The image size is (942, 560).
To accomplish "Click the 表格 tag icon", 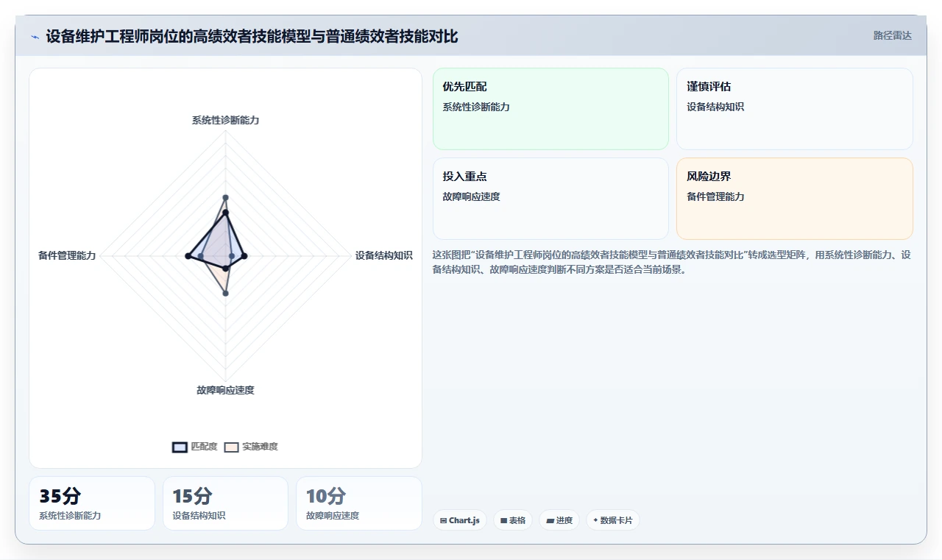I will [x=504, y=520].
